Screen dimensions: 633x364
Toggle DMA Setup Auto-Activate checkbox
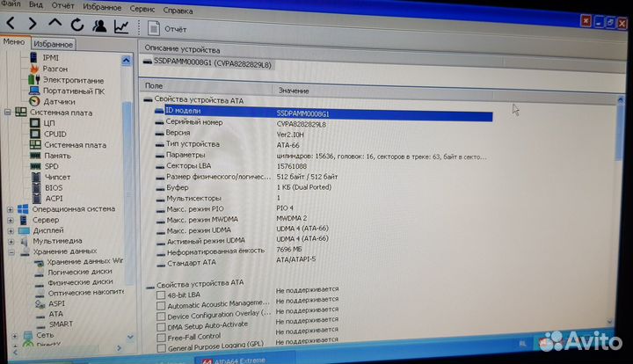pyautogui.click(x=161, y=327)
